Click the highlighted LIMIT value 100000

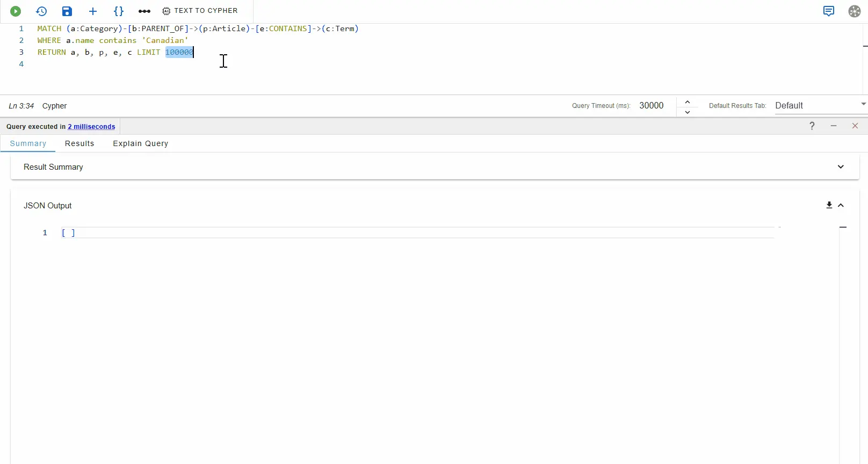point(179,52)
